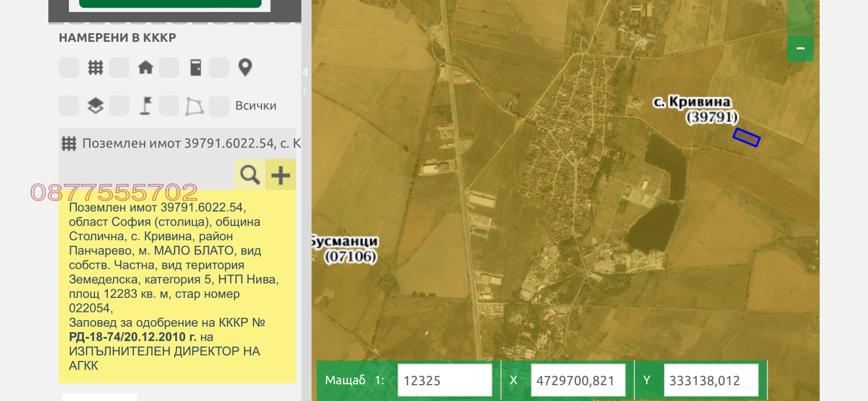Click the location pin address icon
This screenshot has height=401, width=868.
point(245,68)
